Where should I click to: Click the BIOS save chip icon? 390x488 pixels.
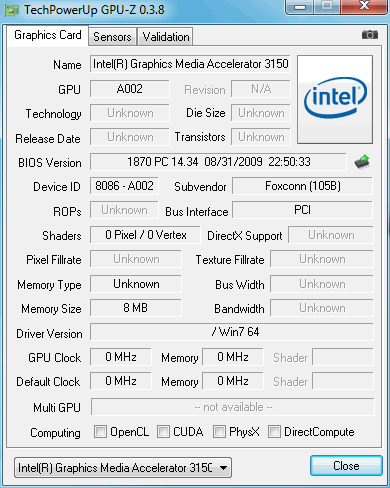click(362, 162)
